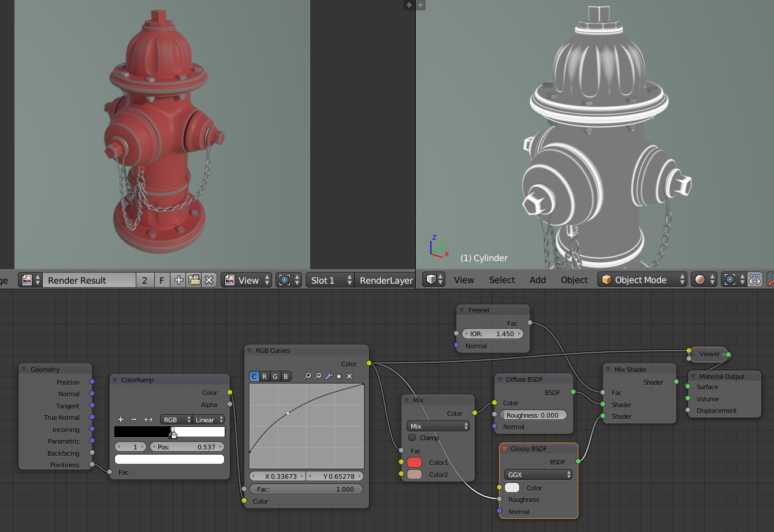Select the G channel button in curves node
Image resolution: width=774 pixels, height=532 pixels.
275,376
